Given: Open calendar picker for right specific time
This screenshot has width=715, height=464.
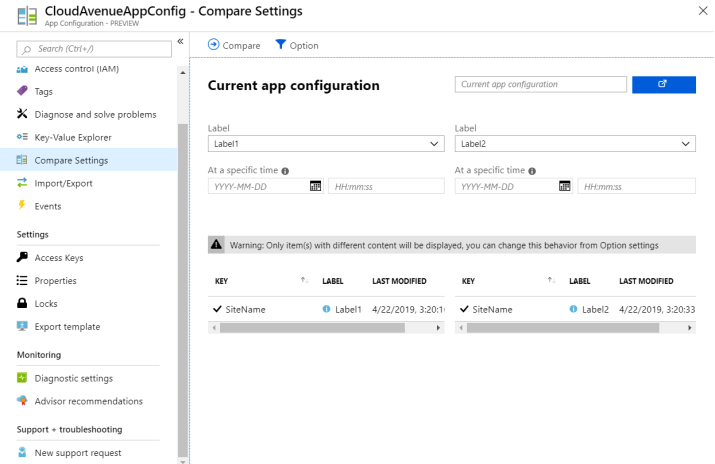Looking at the screenshot, I should [565, 186].
